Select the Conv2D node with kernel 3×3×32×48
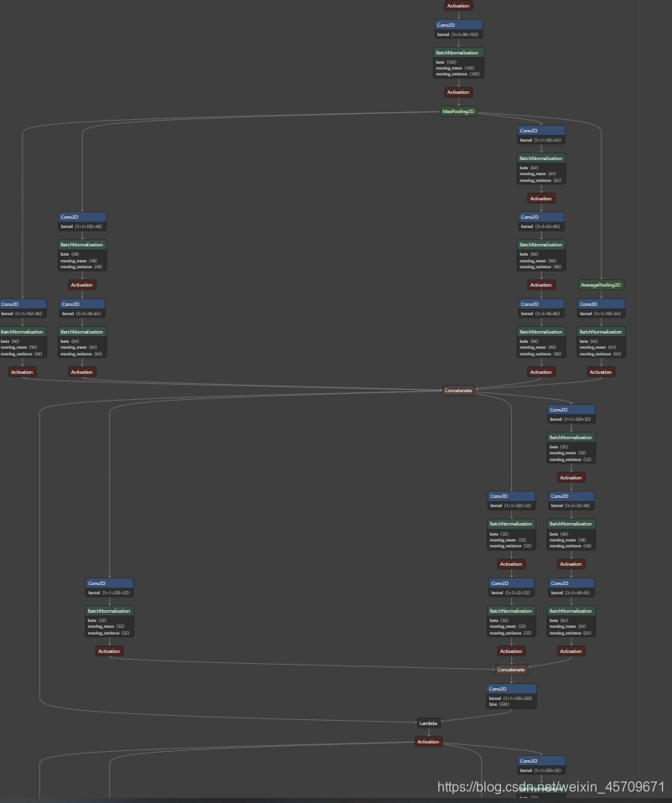The width and height of the screenshot is (672, 803). tap(571, 500)
